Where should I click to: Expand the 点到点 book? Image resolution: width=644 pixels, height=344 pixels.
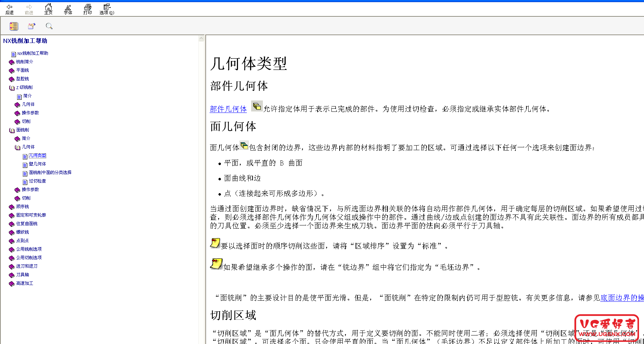coord(22,241)
